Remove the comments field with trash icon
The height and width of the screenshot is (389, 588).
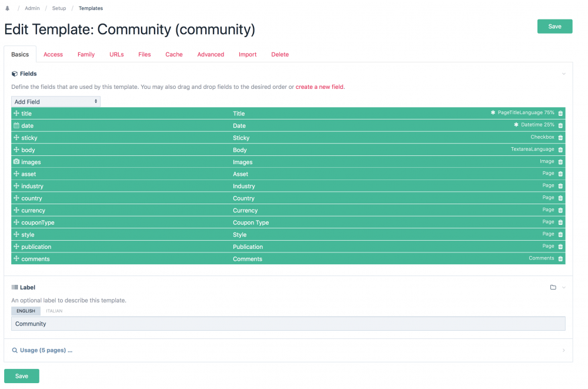tap(560, 259)
